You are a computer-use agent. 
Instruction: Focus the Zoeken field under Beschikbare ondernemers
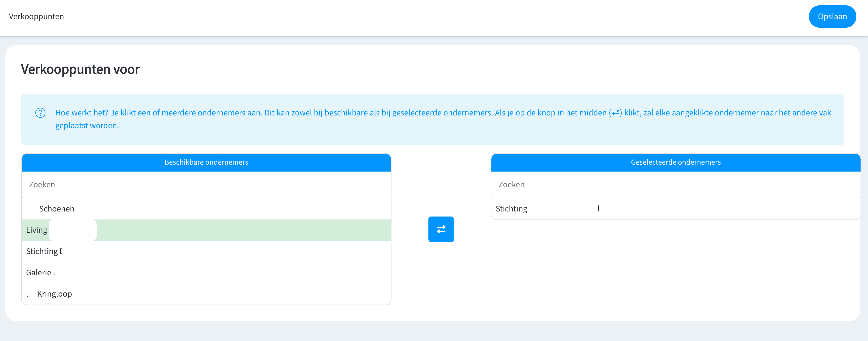tap(206, 185)
